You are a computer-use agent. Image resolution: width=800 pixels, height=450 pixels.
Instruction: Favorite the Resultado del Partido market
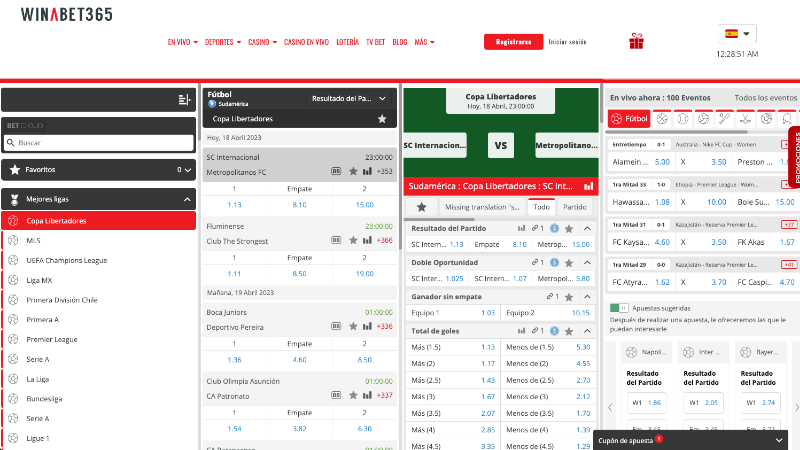569,229
